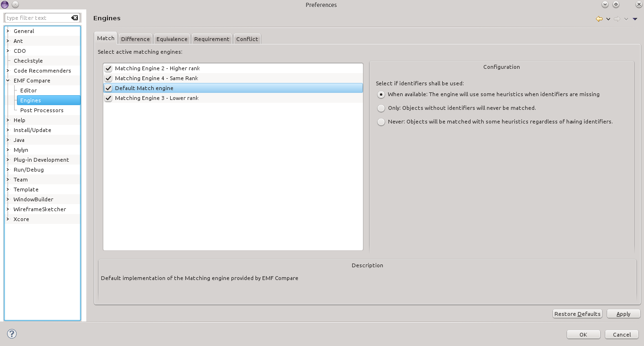The width and height of the screenshot is (644, 346).
Task: Click the Eclipse logo in title bar
Action: pos(5,5)
